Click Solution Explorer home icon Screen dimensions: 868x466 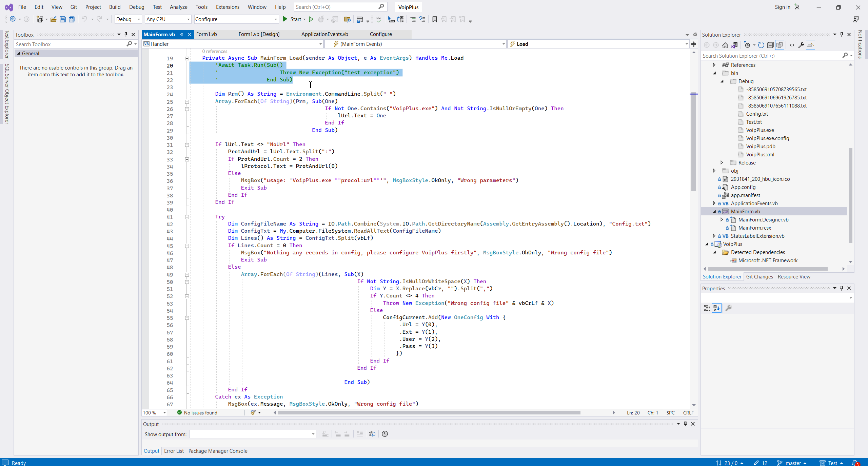click(x=725, y=45)
